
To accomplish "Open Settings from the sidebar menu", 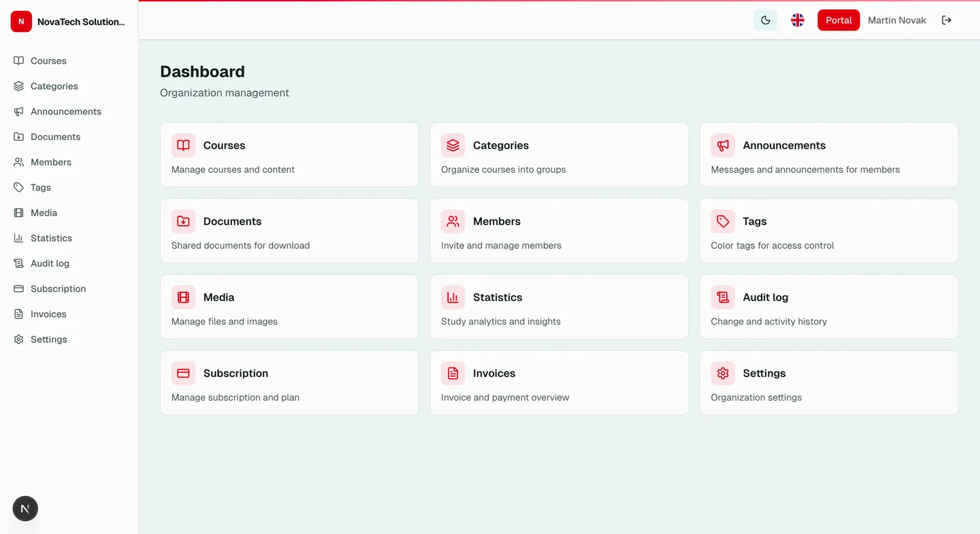I will tap(48, 339).
